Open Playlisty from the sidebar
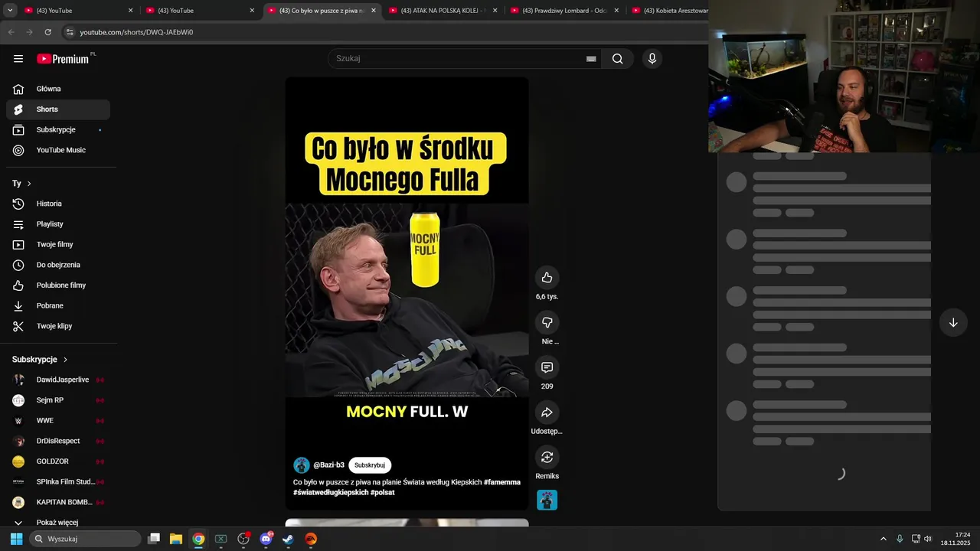Screen dimensions: 980x551 pos(58,224)
